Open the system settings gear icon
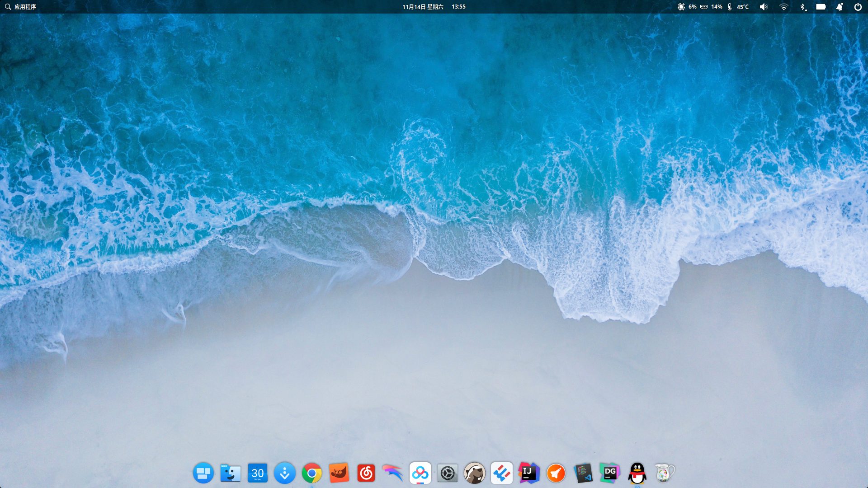This screenshot has height=488, width=868. 447,473
